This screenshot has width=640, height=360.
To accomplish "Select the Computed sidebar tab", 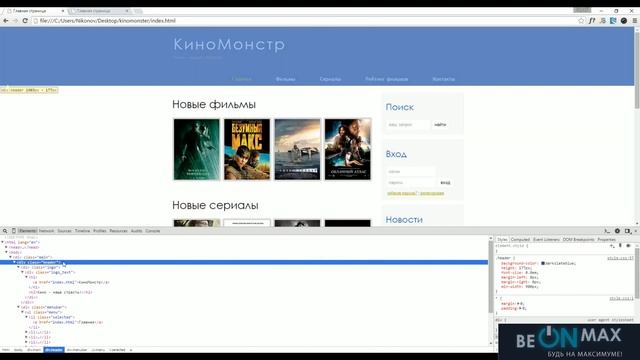I will [x=520, y=240].
